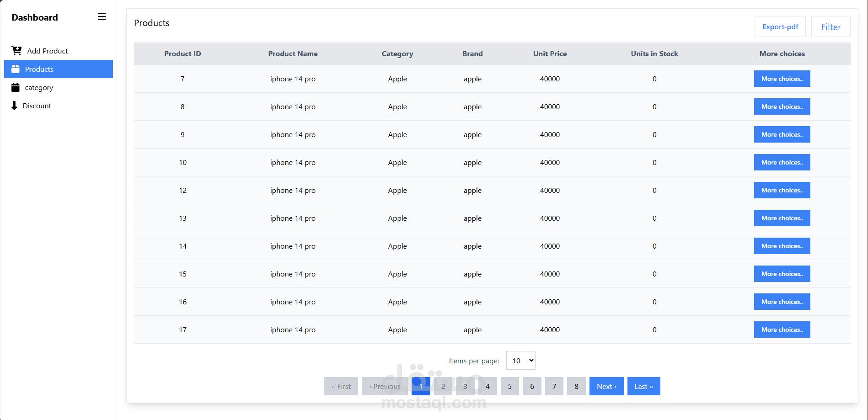Jump to pagination page 4
868x420 pixels.
point(488,386)
